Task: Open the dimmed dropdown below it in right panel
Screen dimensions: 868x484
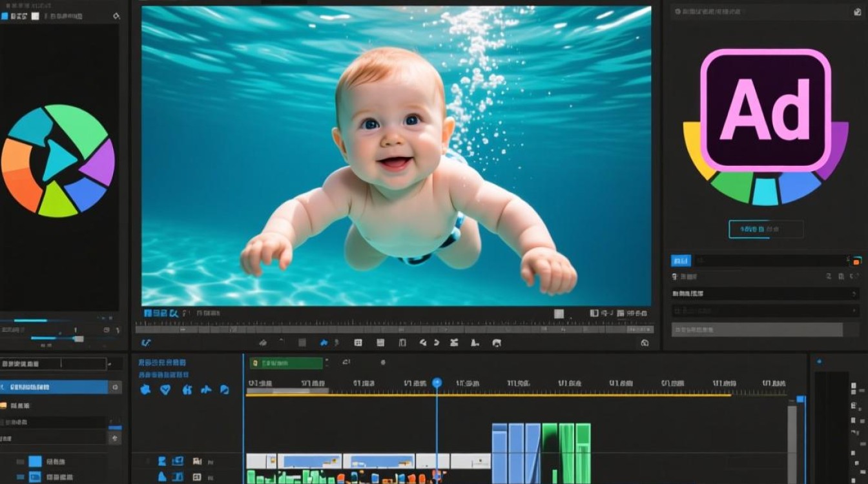Action: pos(765,311)
